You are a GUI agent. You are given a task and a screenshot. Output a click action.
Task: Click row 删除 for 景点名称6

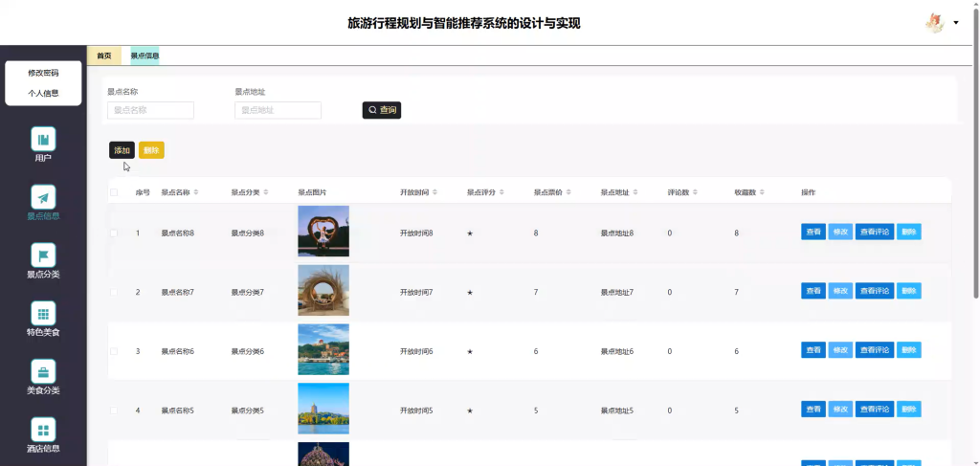pyautogui.click(x=909, y=350)
